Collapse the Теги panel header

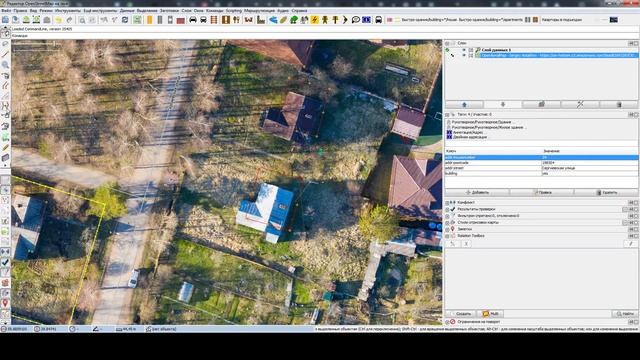click(x=447, y=115)
